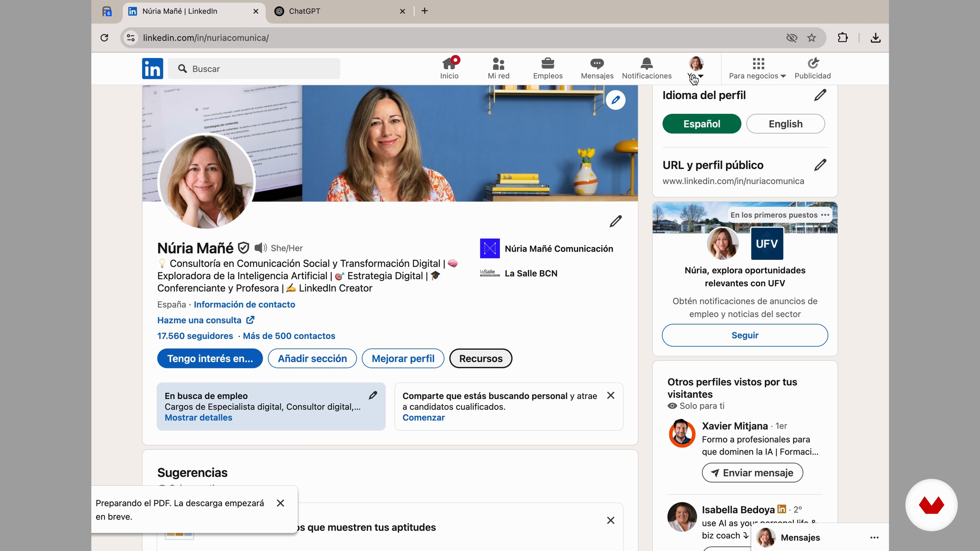Click Añadir sección button
The width and height of the screenshot is (980, 551).
tap(312, 358)
